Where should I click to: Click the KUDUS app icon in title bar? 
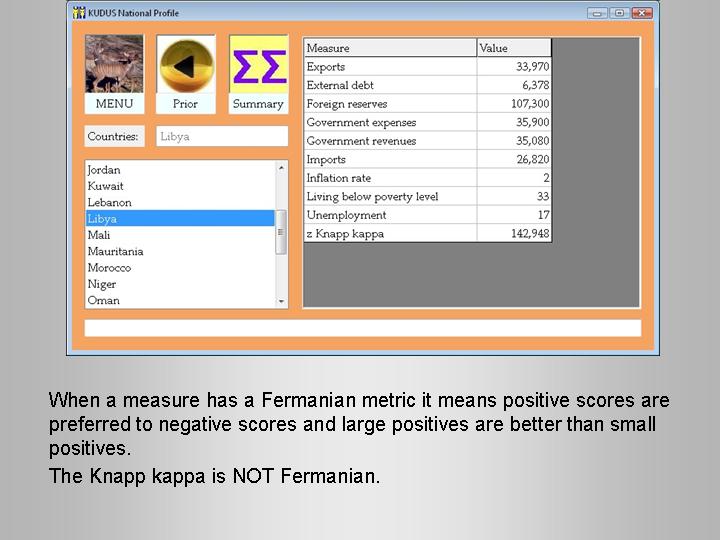[x=79, y=13]
